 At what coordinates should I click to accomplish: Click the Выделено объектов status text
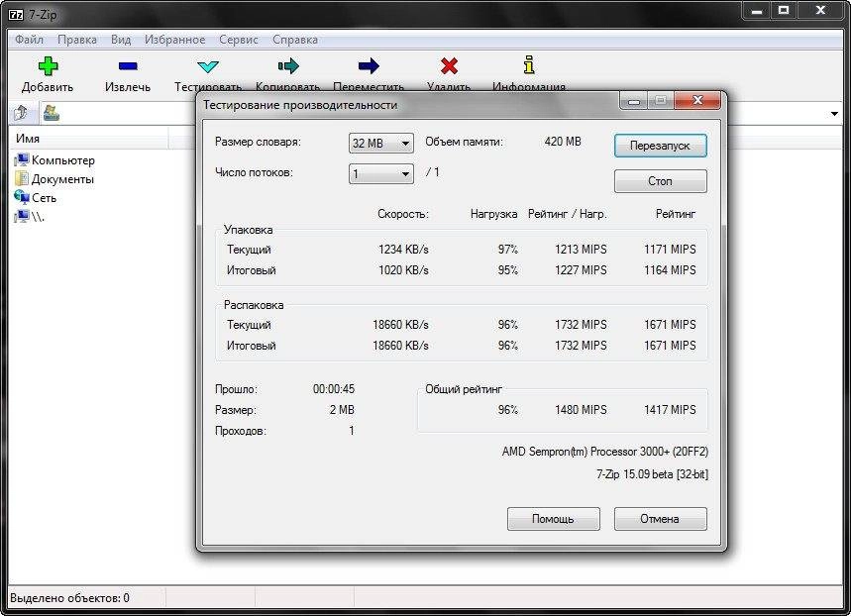click(x=69, y=598)
